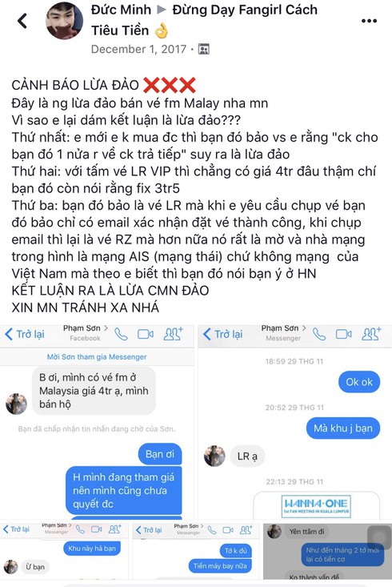
Task: Tap Mời Sơn tham gia Messenger banner
Action: tap(97, 357)
